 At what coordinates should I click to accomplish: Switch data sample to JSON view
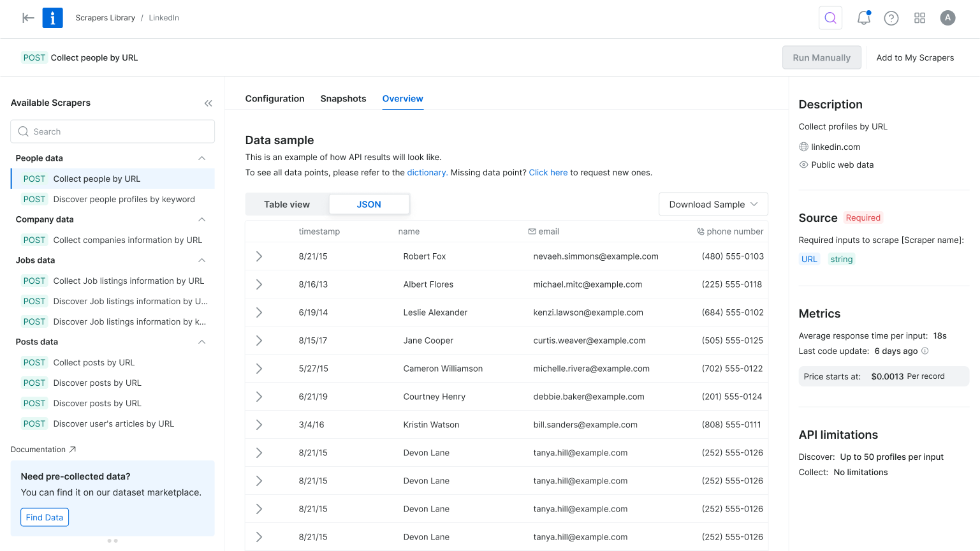click(369, 205)
